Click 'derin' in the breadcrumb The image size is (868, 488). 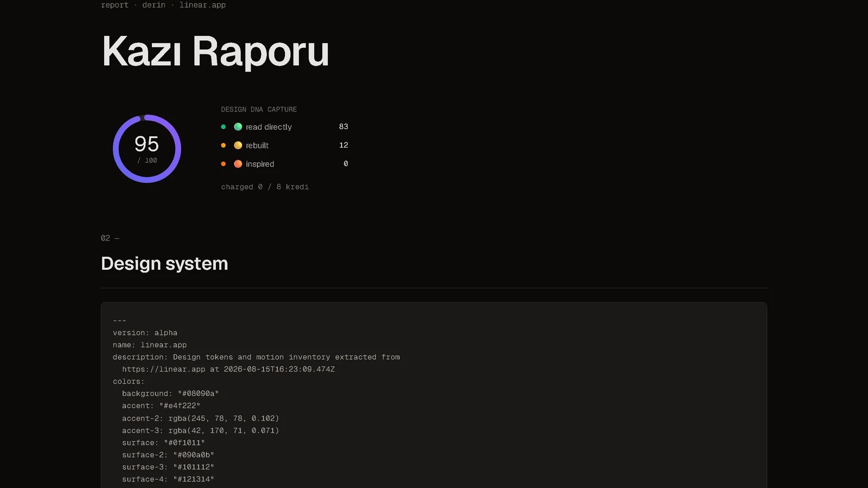click(x=154, y=5)
